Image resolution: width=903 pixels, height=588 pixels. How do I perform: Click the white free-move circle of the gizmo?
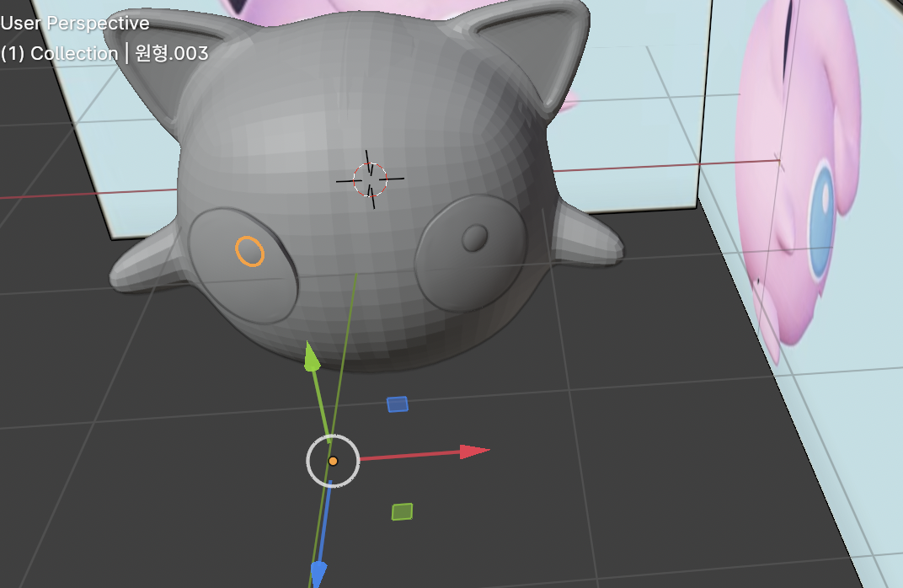click(333, 461)
